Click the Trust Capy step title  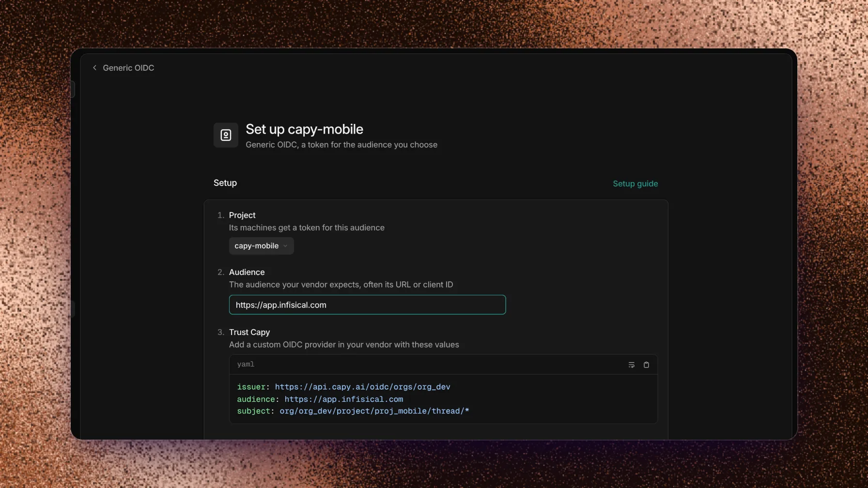(x=249, y=332)
